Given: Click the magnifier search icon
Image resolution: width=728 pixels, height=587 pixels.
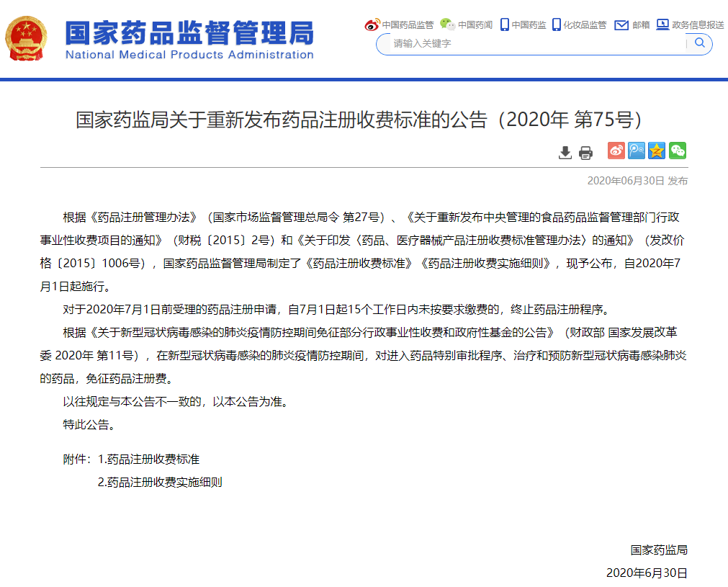Looking at the screenshot, I should click(699, 43).
